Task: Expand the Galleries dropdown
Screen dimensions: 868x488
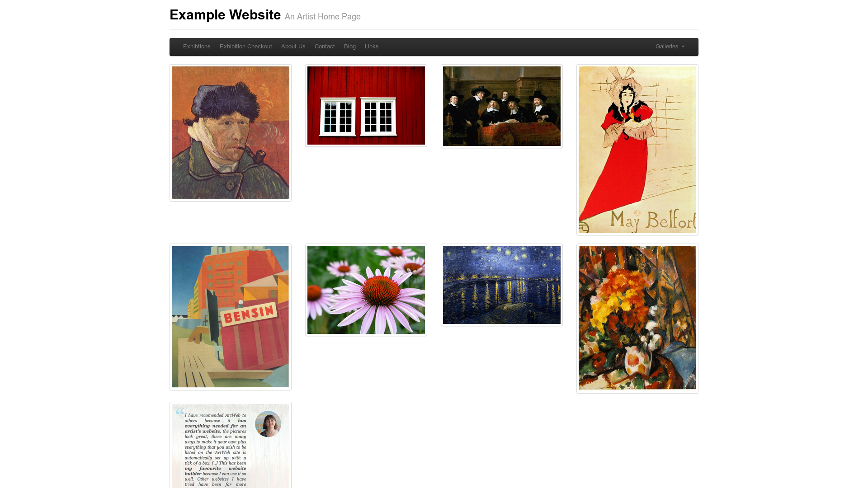Action: point(670,47)
